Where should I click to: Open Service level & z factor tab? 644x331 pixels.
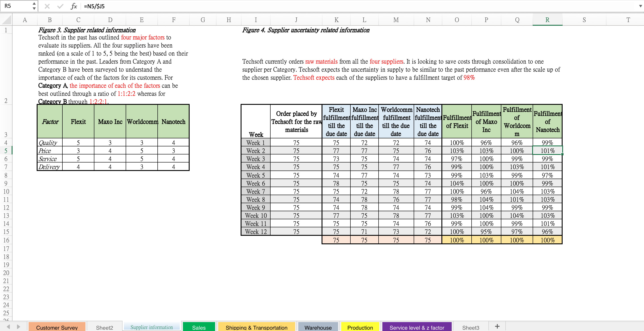tap(417, 327)
